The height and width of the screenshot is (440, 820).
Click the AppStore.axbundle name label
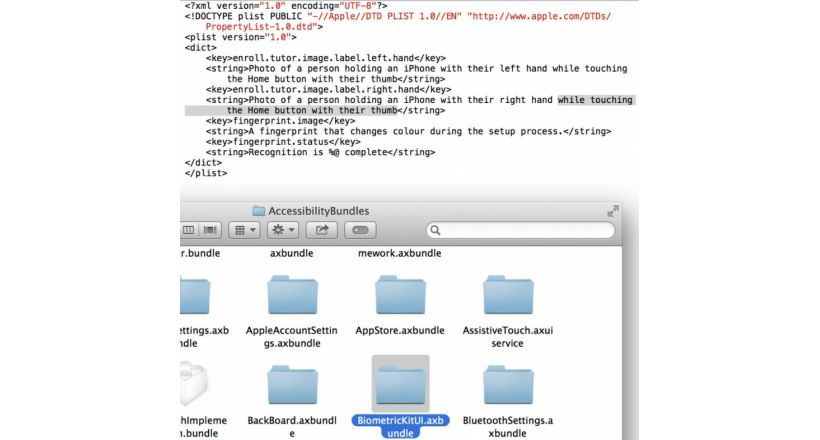[x=400, y=331]
